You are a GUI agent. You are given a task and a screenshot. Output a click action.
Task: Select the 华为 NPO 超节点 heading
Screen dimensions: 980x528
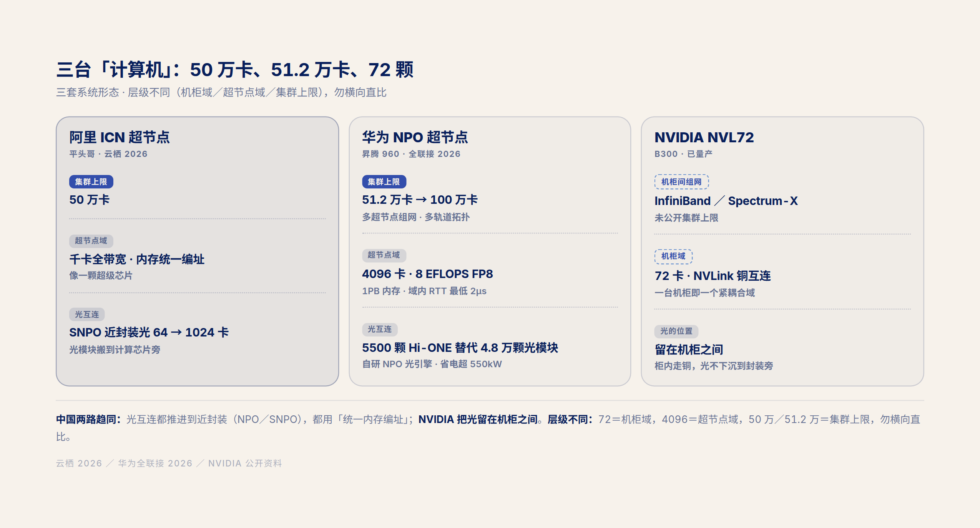pos(415,137)
